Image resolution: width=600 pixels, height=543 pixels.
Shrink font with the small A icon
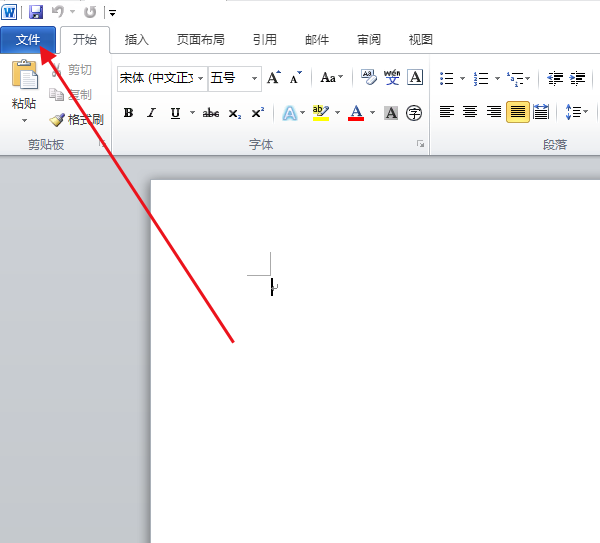click(x=295, y=78)
